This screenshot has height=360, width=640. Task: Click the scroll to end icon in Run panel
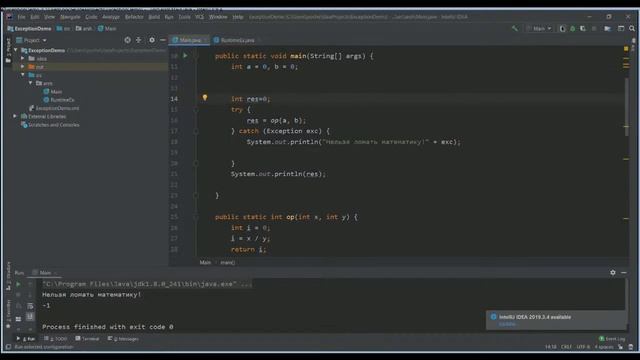tap(30, 317)
